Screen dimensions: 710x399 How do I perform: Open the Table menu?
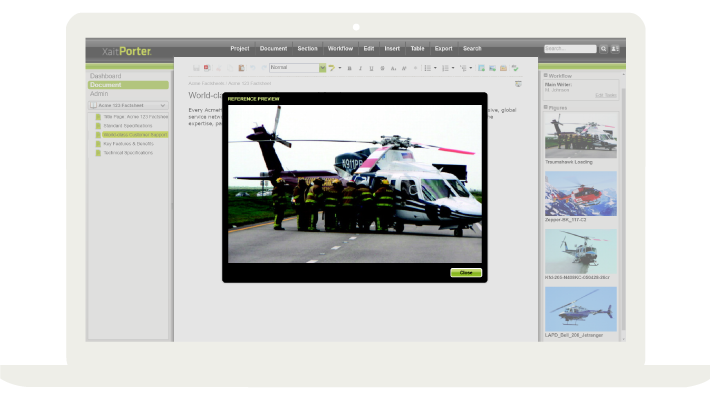[417, 48]
